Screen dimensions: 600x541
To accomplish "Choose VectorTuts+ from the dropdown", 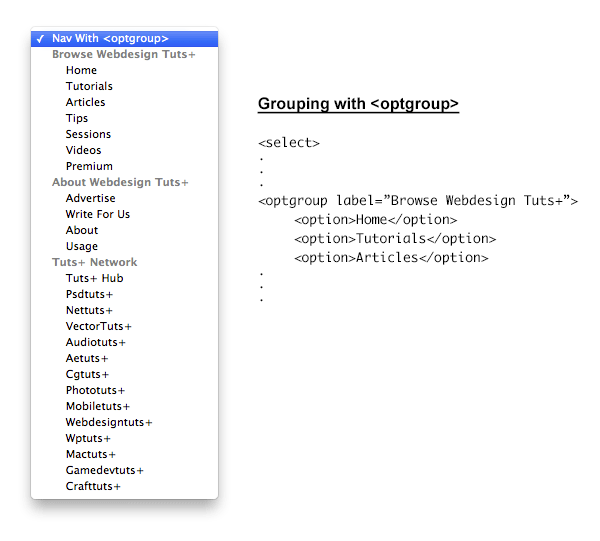I will point(124,326).
